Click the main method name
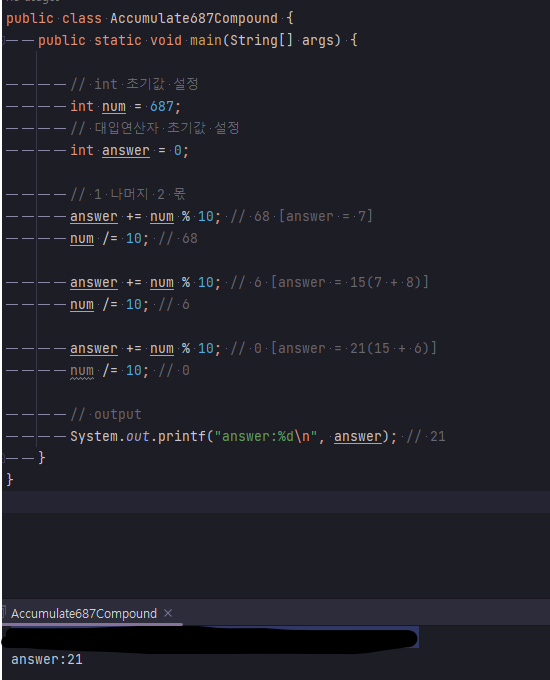Viewport: 550px width, 680px height. [206, 40]
